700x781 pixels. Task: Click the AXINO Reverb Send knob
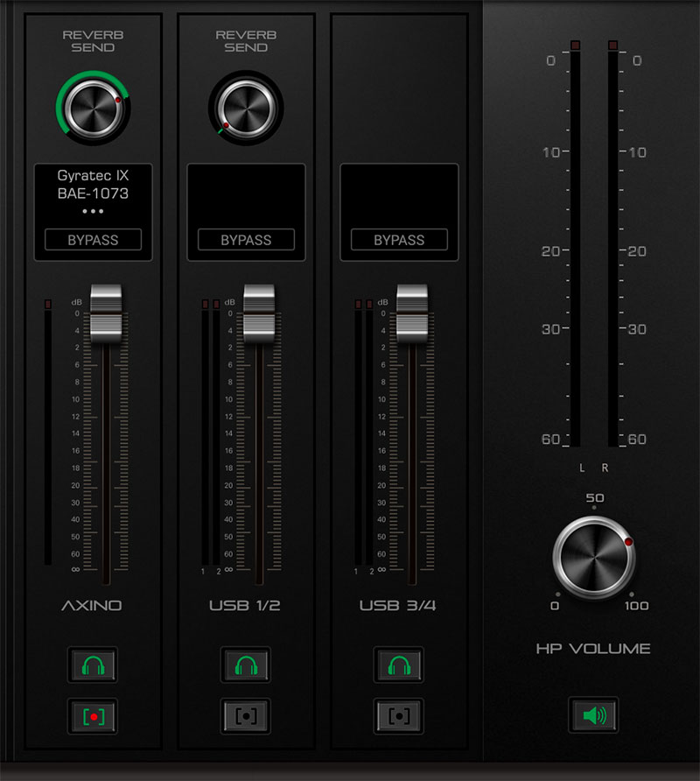92,109
